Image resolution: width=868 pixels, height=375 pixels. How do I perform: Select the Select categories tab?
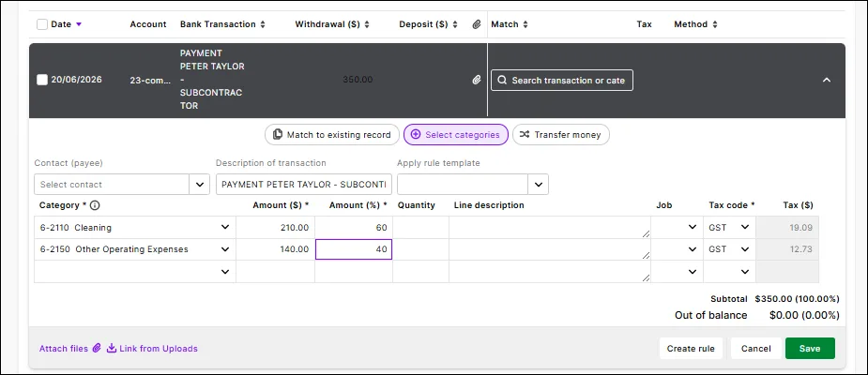[456, 134]
